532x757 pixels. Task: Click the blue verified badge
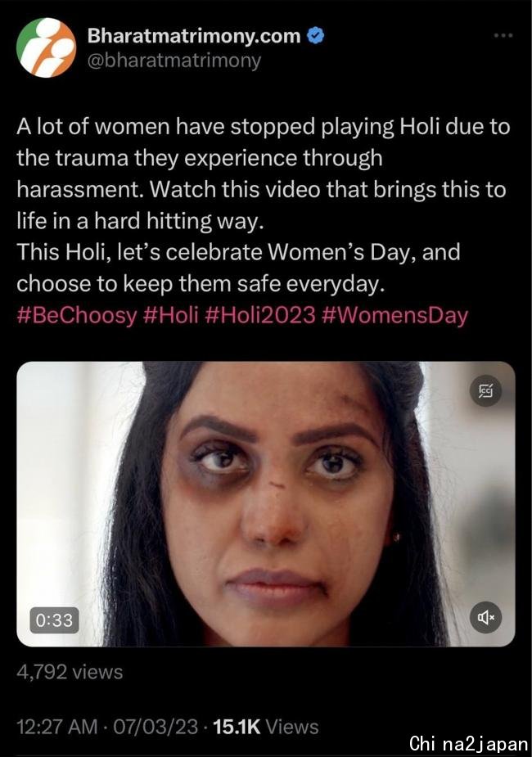click(x=316, y=36)
